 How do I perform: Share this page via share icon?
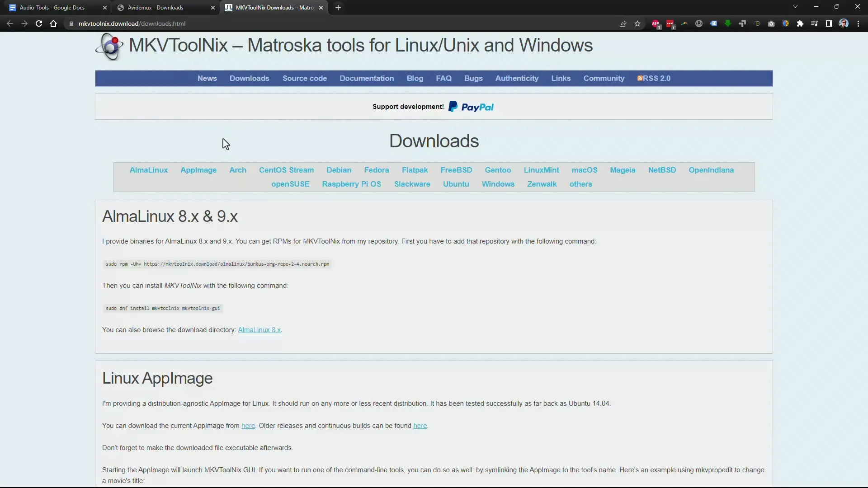tap(623, 23)
